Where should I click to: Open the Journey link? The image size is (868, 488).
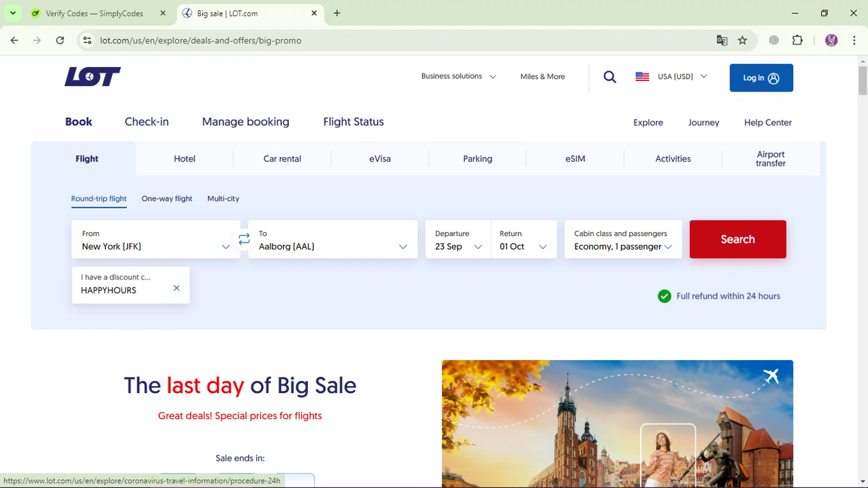[x=704, y=123]
